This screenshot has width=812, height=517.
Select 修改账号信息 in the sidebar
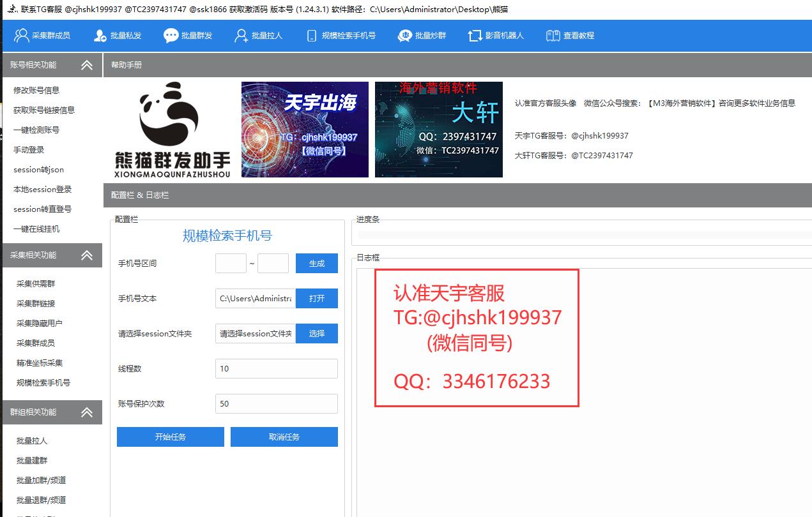pyautogui.click(x=36, y=91)
